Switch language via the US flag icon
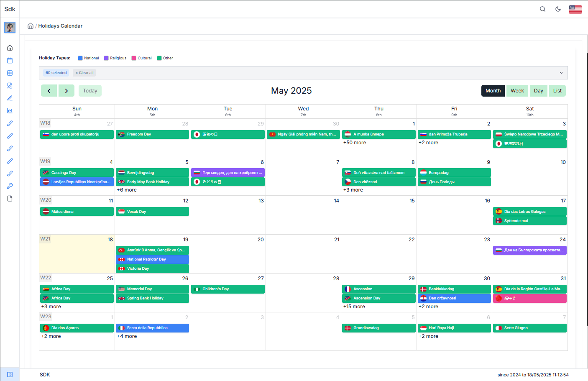588x381 pixels. pyautogui.click(x=575, y=9)
